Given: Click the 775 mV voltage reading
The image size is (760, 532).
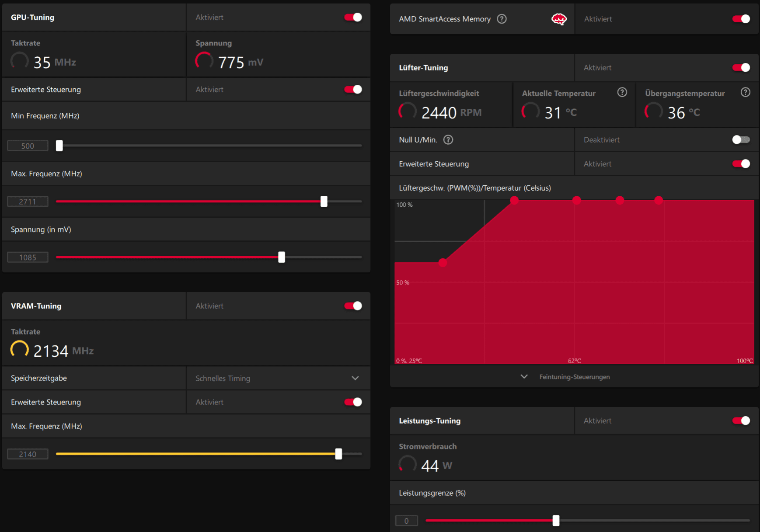Looking at the screenshot, I should coord(241,63).
